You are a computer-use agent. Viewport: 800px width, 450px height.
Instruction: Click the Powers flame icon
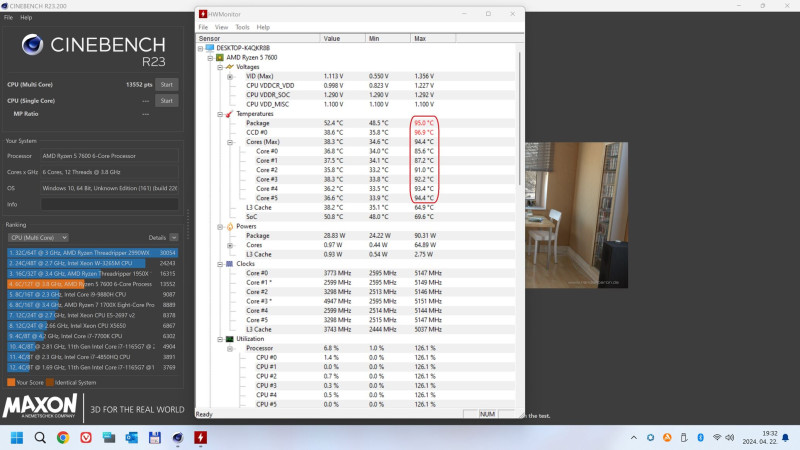coord(230,226)
